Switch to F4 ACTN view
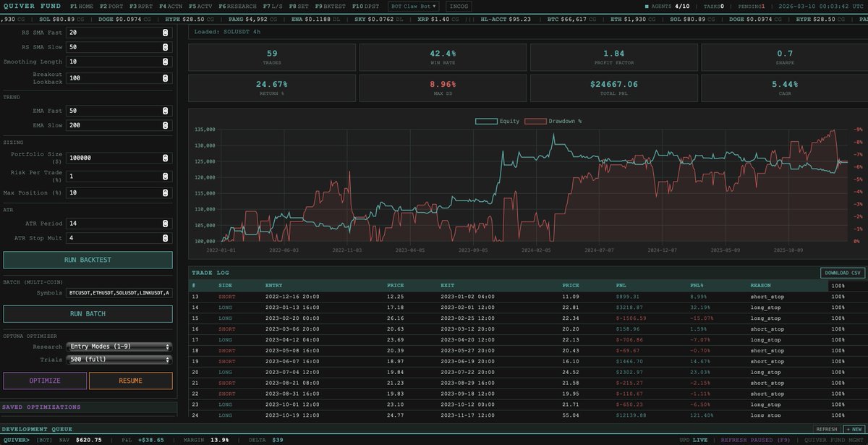Image resolution: width=868 pixels, height=445 pixels. point(171,6)
